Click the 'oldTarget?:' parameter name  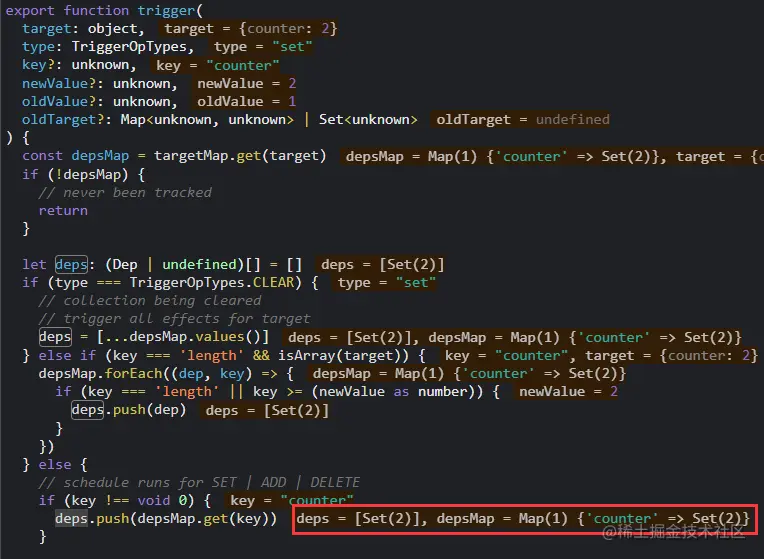(67, 119)
